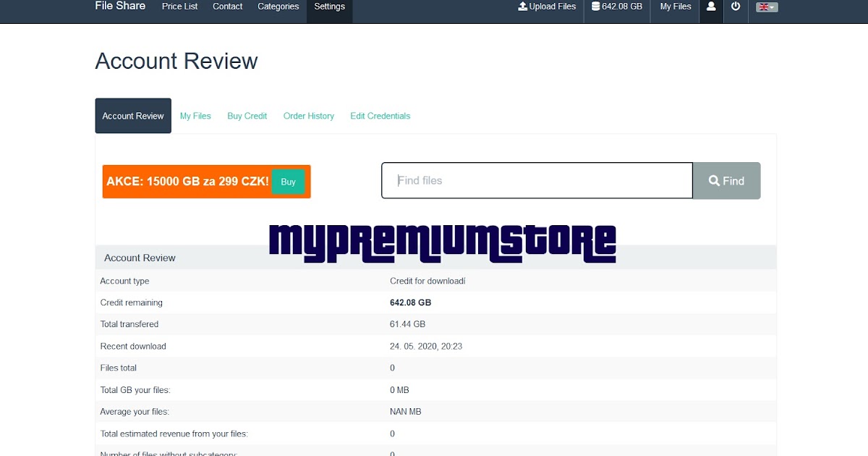The height and width of the screenshot is (456, 868).
Task: Click the Contact menu entry
Action: click(x=227, y=6)
